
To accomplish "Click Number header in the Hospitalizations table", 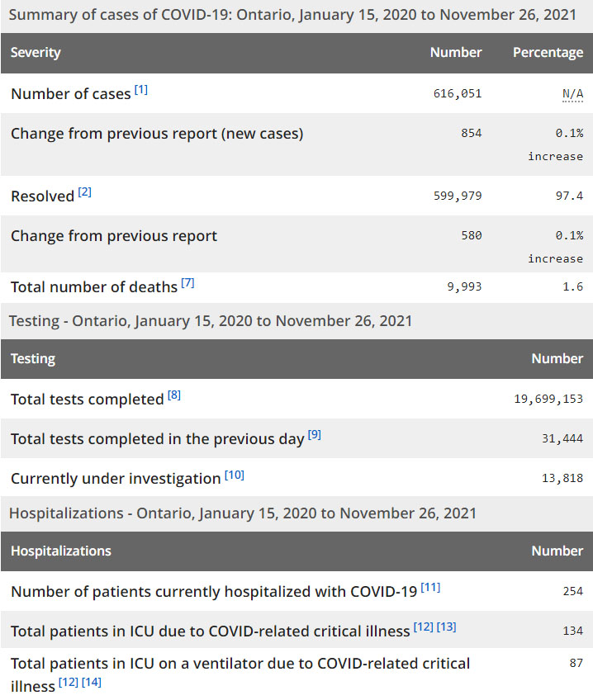I will pyautogui.click(x=557, y=551).
